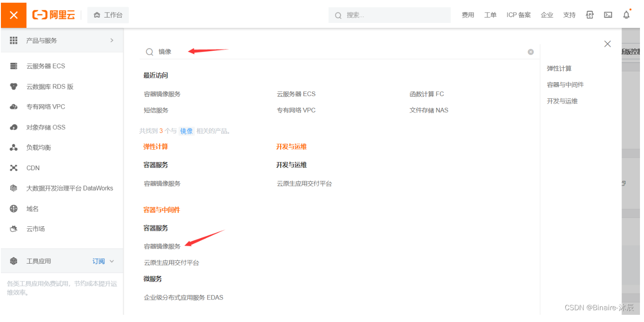Click the CDN sidebar icon
This screenshot has height=322, width=644.
(x=13, y=168)
